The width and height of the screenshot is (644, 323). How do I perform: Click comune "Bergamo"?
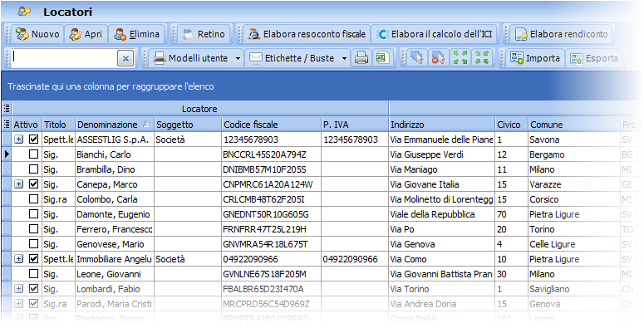(574, 154)
